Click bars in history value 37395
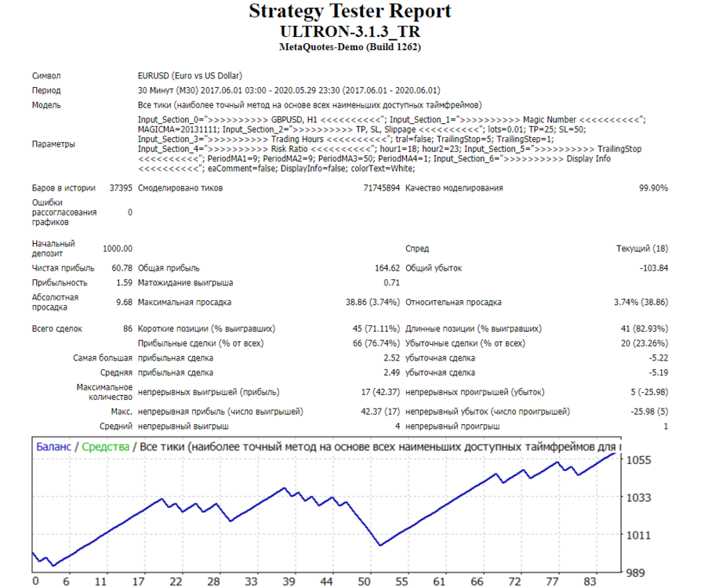 [121, 188]
